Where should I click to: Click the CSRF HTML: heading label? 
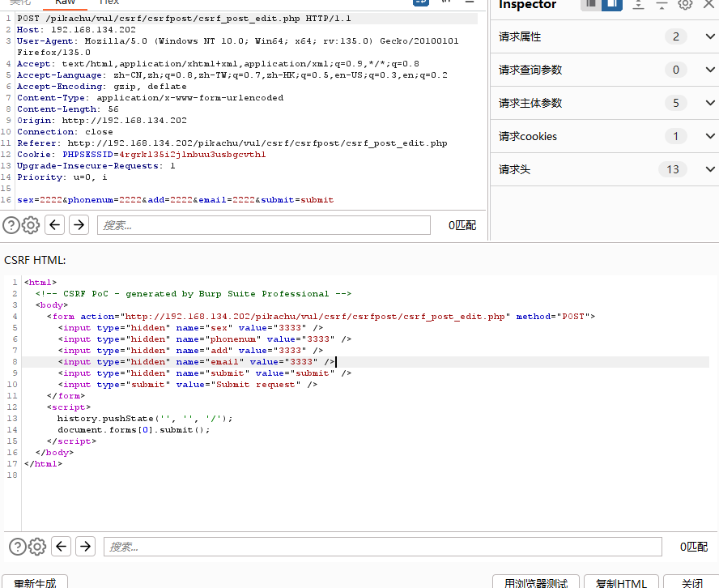pos(35,260)
